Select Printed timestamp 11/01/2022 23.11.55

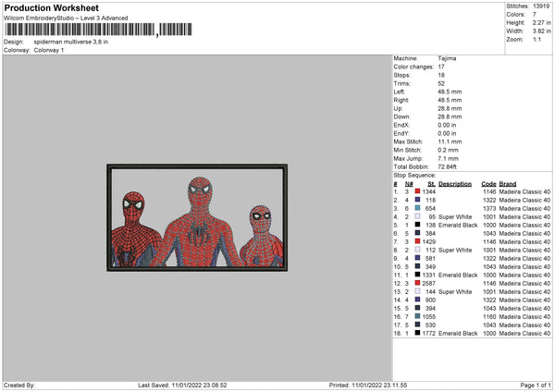pos(379,385)
